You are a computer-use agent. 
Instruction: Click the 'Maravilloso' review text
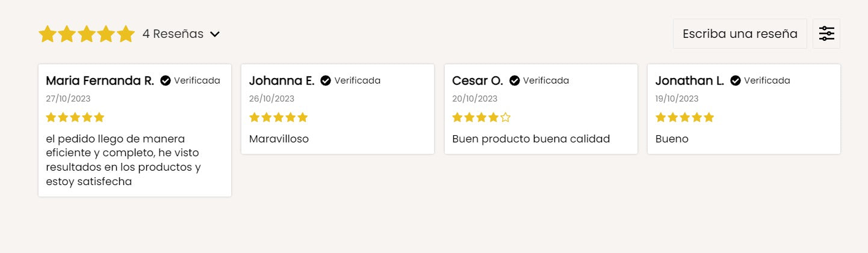(x=279, y=139)
